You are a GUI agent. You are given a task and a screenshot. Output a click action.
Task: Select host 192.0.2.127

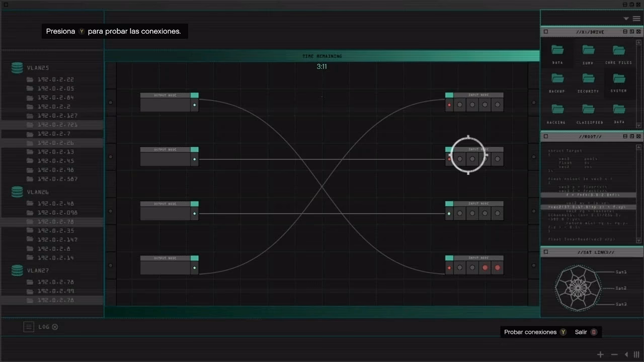(x=57, y=116)
